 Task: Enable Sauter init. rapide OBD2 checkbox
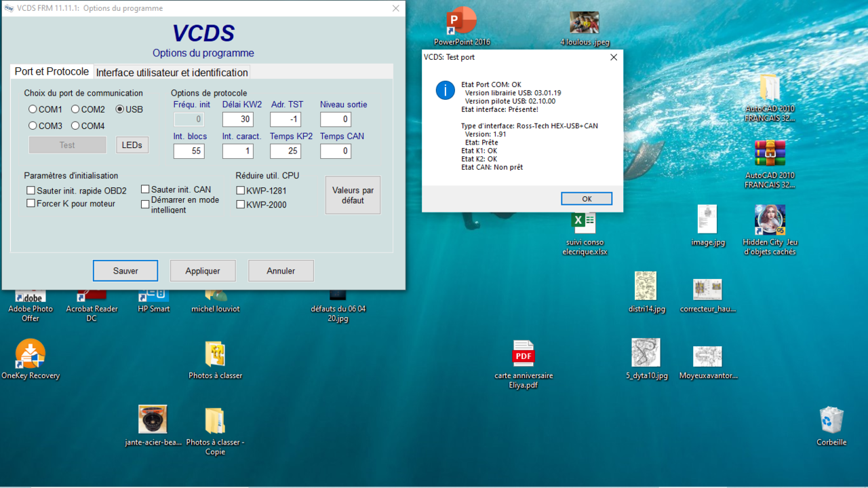(31, 191)
